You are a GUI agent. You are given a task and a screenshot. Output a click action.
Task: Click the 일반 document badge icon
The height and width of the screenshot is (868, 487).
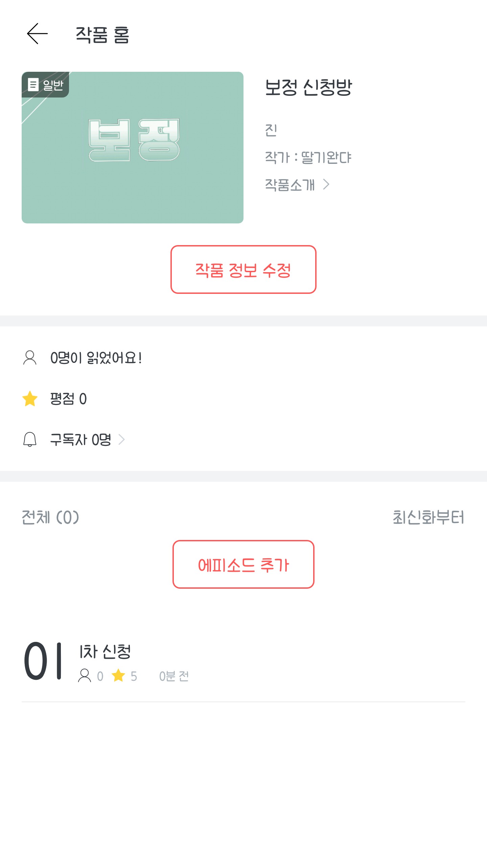(33, 85)
